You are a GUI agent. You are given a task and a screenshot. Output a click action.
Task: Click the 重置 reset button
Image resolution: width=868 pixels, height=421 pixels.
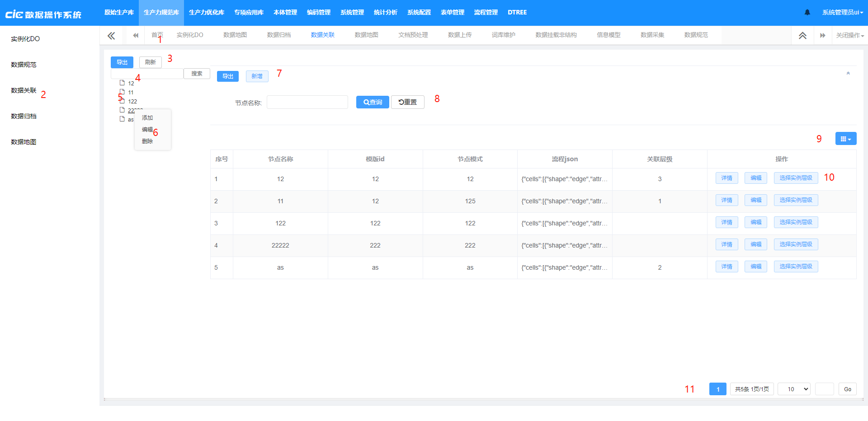click(x=407, y=102)
